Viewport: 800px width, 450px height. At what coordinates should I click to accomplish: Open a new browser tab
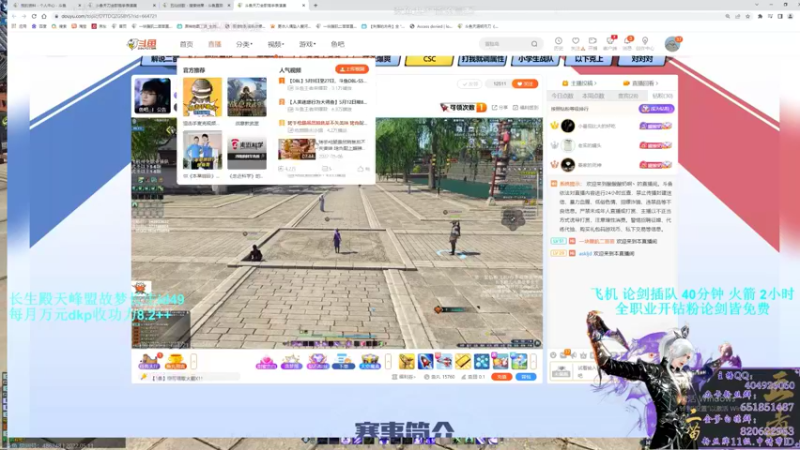coord(315,5)
